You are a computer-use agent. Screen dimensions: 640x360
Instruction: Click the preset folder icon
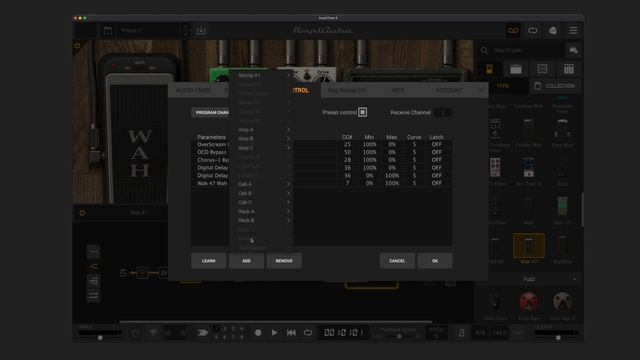click(108, 31)
